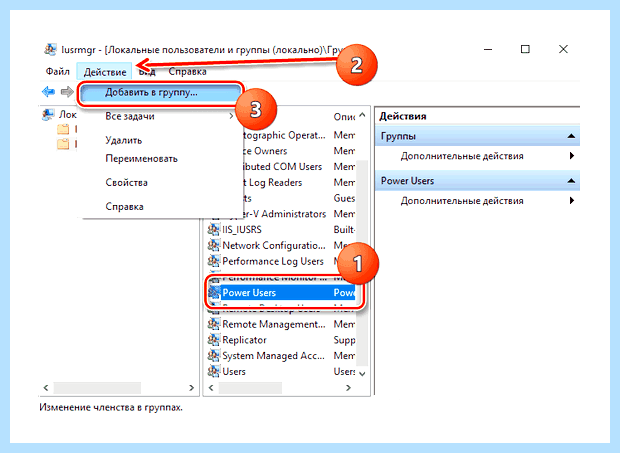Open the Действие menu
Image resolution: width=620 pixels, height=453 pixels.
pos(105,72)
